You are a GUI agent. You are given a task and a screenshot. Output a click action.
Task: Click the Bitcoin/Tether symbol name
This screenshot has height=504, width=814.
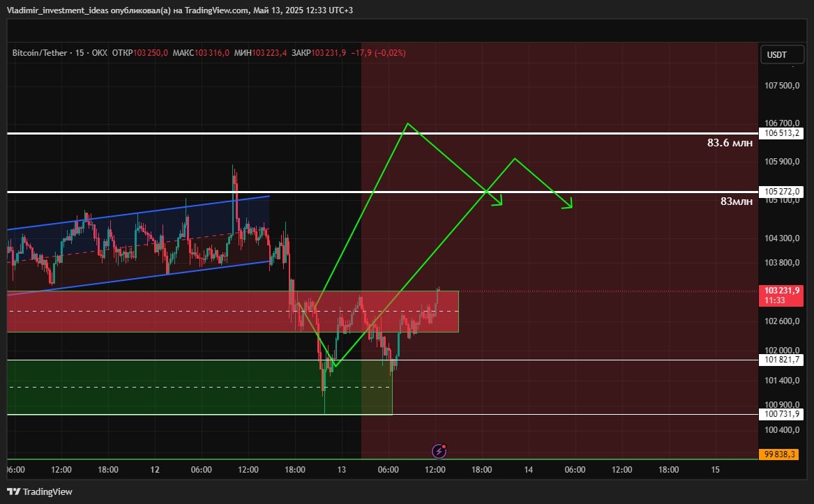click(40, 53)
